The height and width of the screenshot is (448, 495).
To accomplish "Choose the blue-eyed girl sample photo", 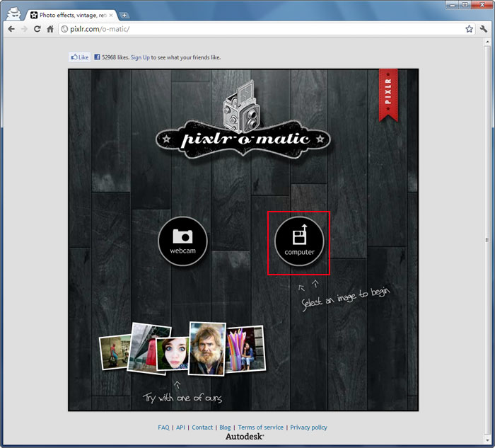I will click(x=173, y=353).
